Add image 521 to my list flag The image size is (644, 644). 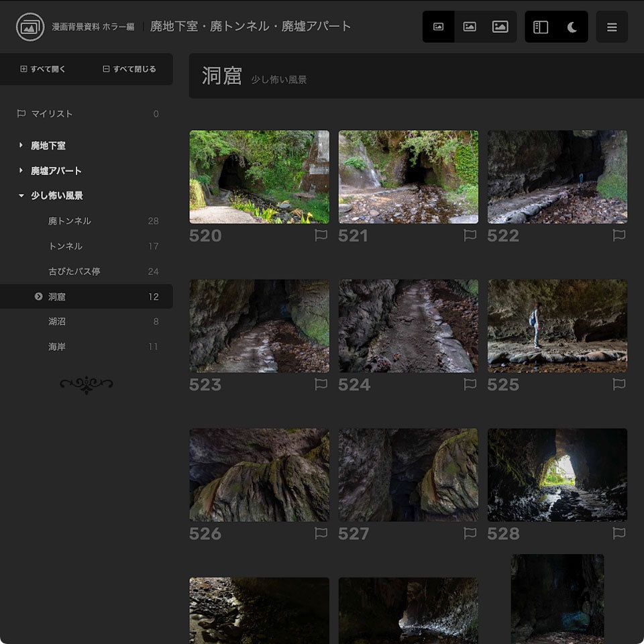click(470, 235)
